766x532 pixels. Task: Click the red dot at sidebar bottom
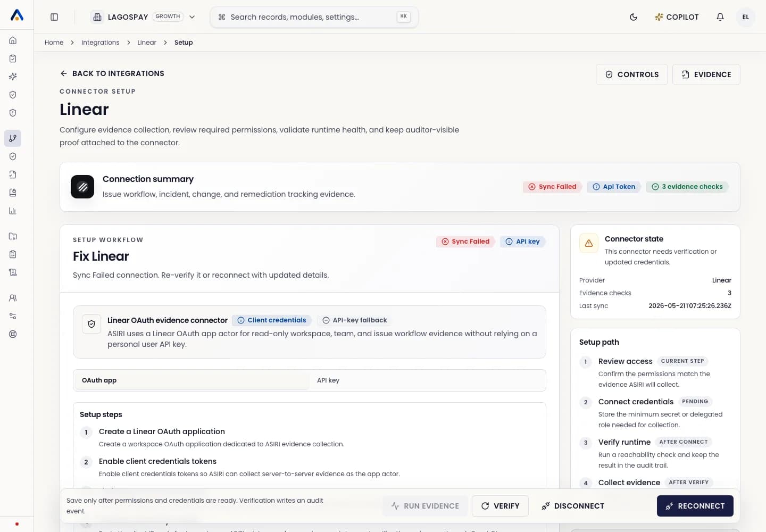point(17,524)
